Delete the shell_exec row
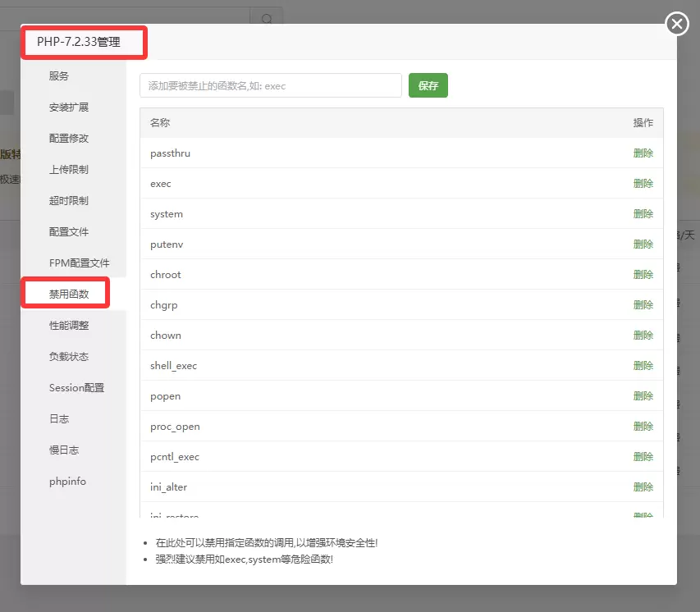The height and width of the screenshot is (612, 700). pyautogui.click(x=643, y=366)
